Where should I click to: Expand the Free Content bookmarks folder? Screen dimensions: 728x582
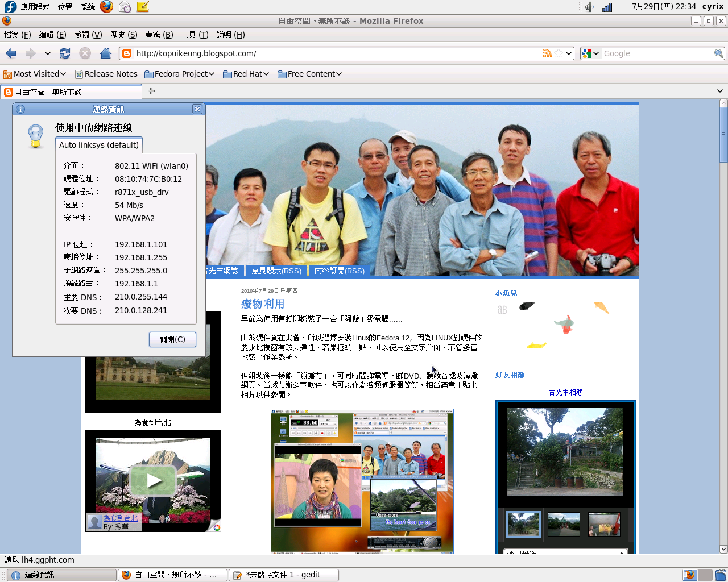pos(310,74)
